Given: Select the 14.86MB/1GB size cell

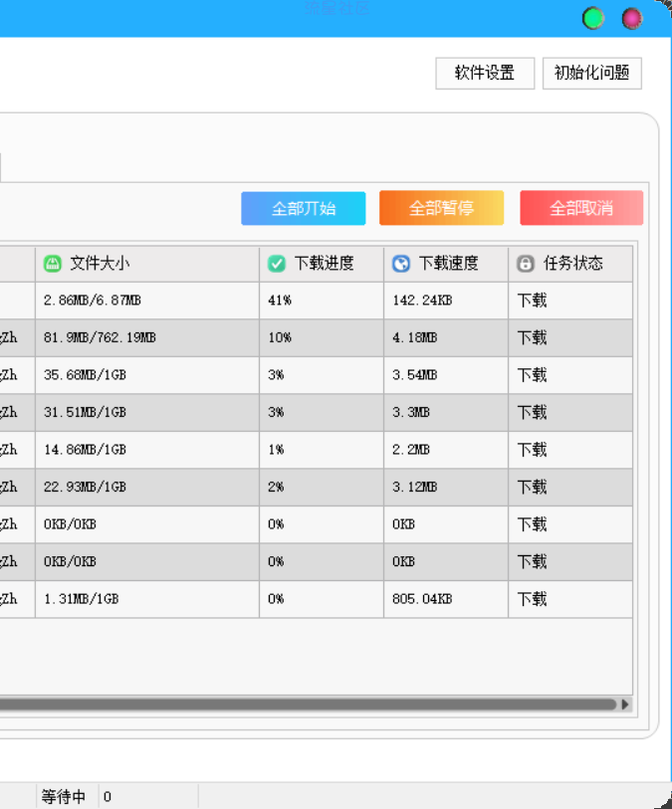Looking at the screenshot, I should [x=147, y=450].
